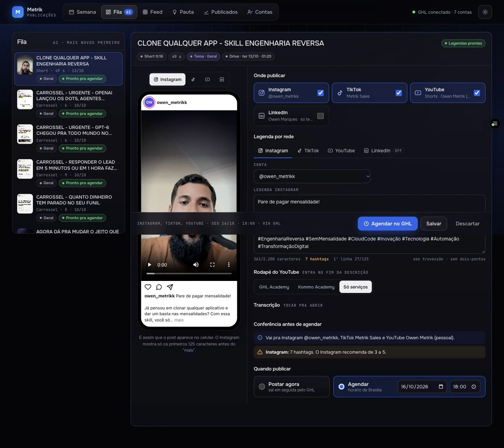Click the Legenda Instagram caption text field
This screenshot has height=448, width=504.
click(370, 224)
